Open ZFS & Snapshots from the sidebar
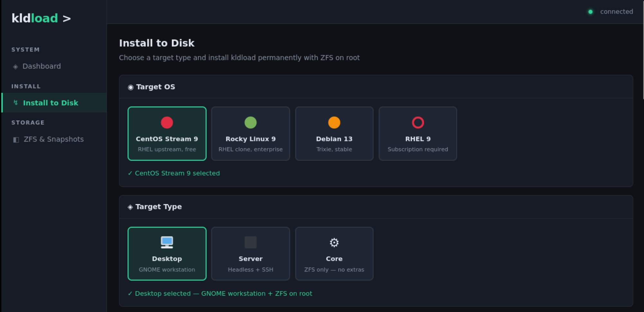The height and width of the screenshot is (312, 644). [x=54, y=139]
